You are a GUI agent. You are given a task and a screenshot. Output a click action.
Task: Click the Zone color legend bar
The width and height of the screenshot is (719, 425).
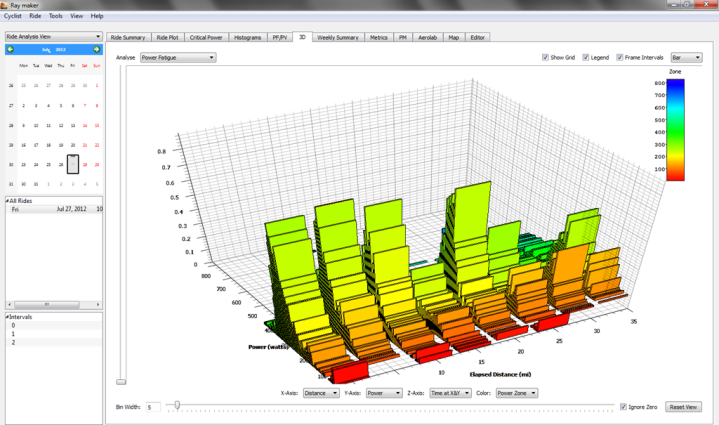click(x=675, y=130)
